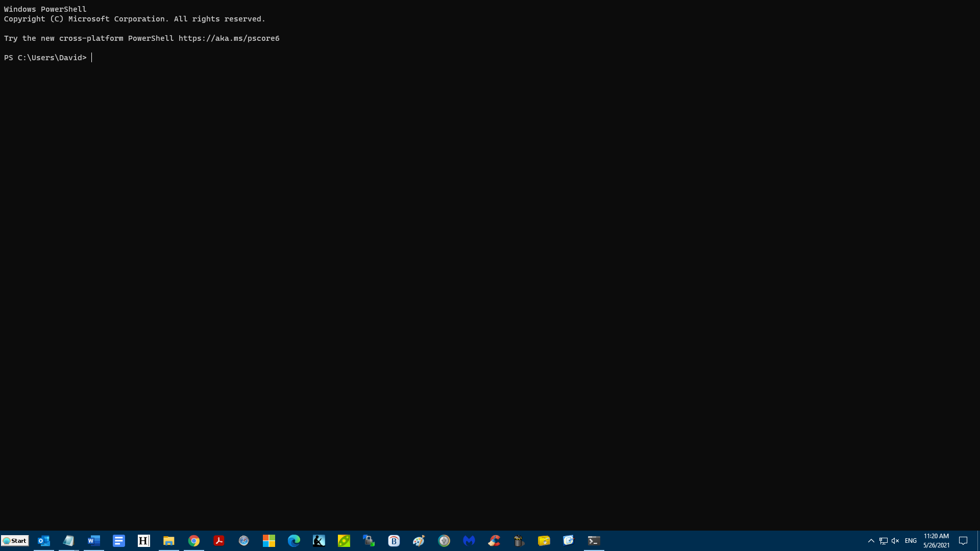Open the Action Center notifications
The height and width of the screenshot is (551, 980).
[963, 541]
